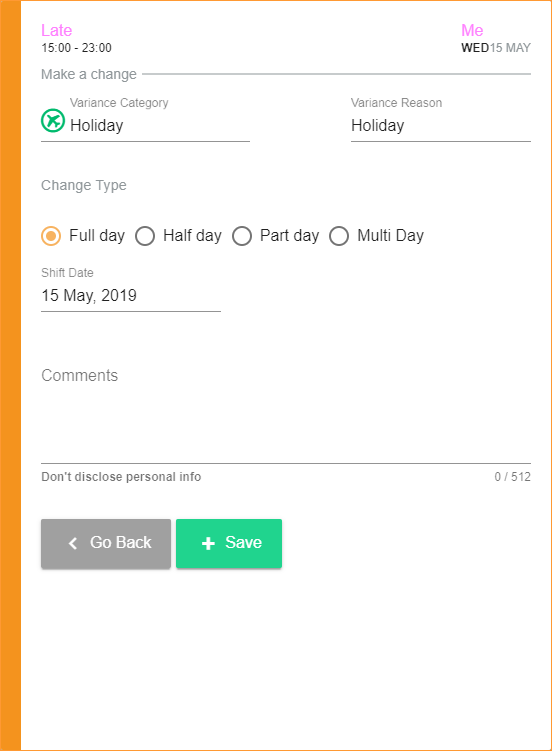Click the orange side bar strip

11,376
